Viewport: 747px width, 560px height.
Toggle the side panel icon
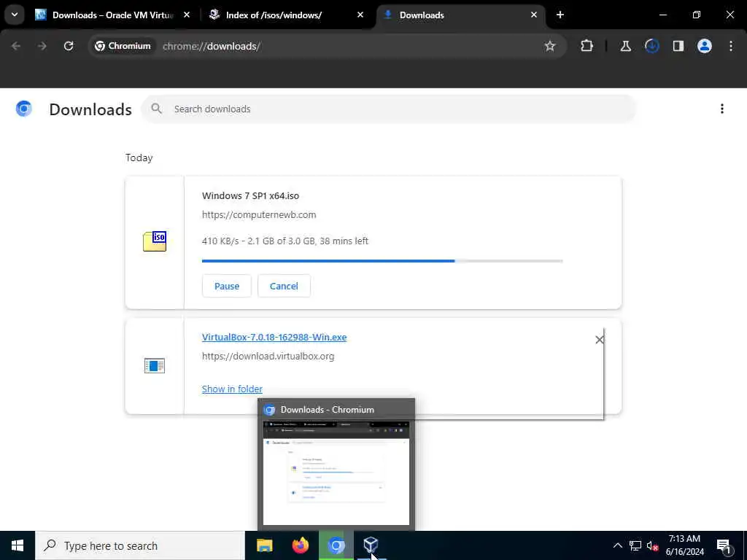(x=678, y=46)
